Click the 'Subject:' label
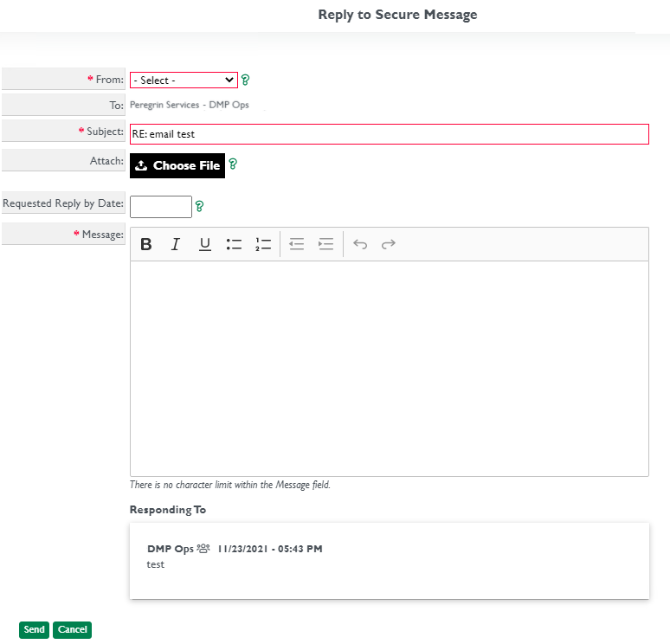The height and width of the screenshot is (644, 670). [105, 132]
